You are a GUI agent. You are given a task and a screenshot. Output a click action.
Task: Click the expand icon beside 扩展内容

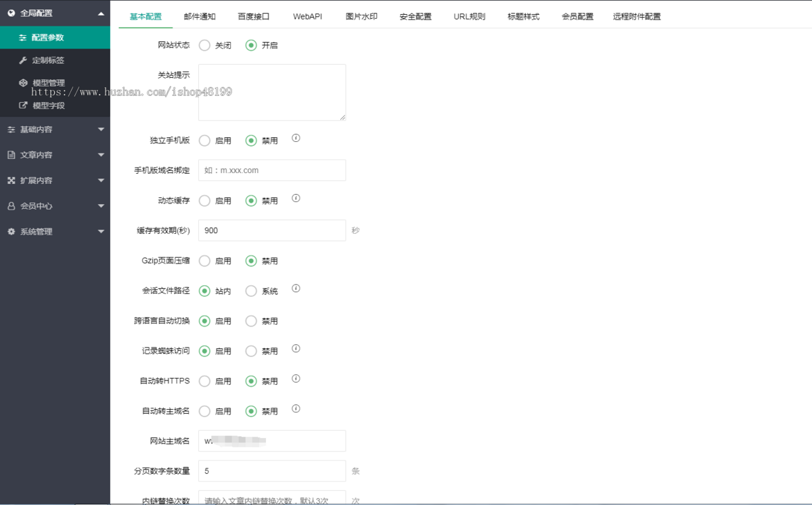(12, 181)
